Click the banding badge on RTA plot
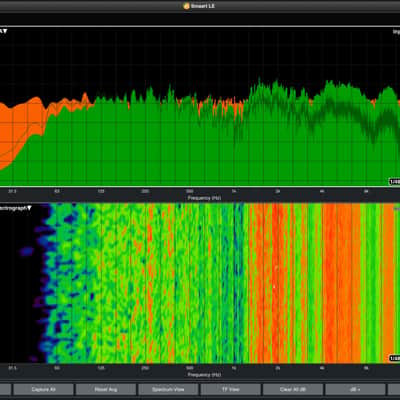The image size is (400, 400). (x=394, y=182)
